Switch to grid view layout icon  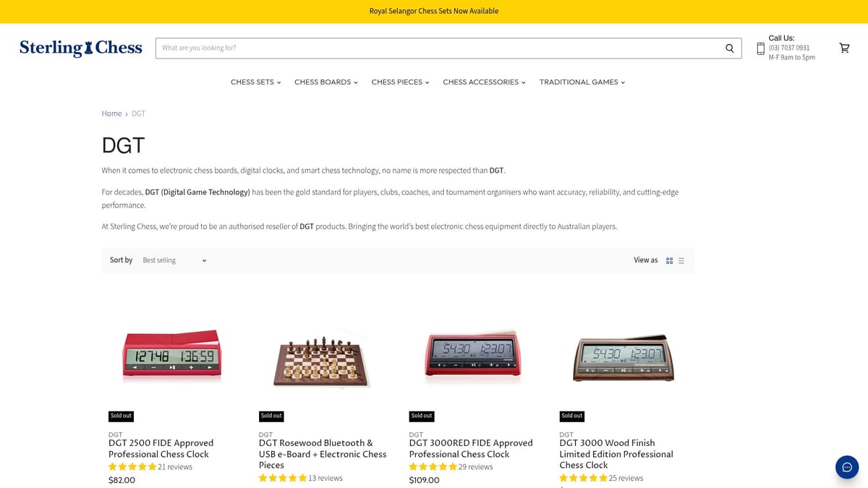click(x=669, y=260)
